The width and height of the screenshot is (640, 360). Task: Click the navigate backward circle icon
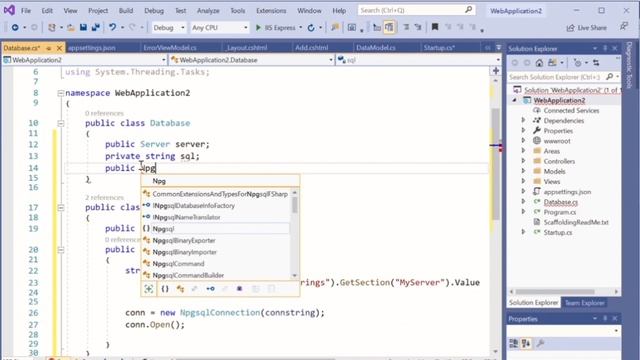point(15,27)
